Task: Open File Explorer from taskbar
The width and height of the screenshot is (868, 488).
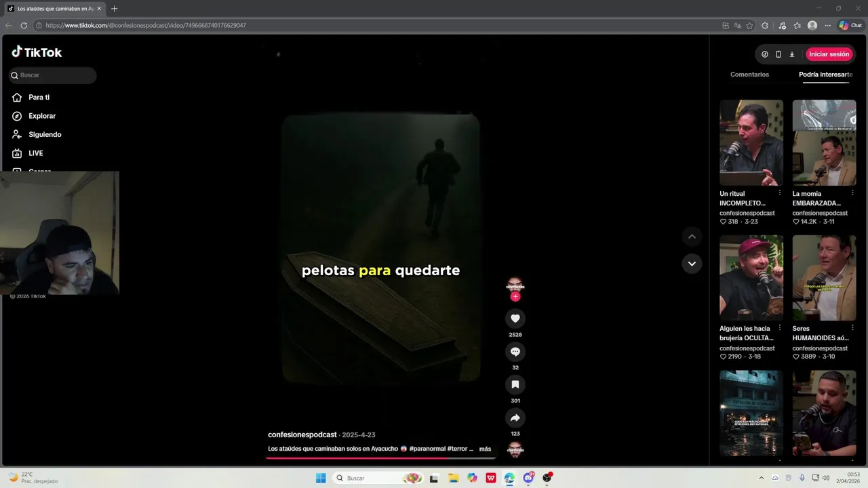Action: 454,478
